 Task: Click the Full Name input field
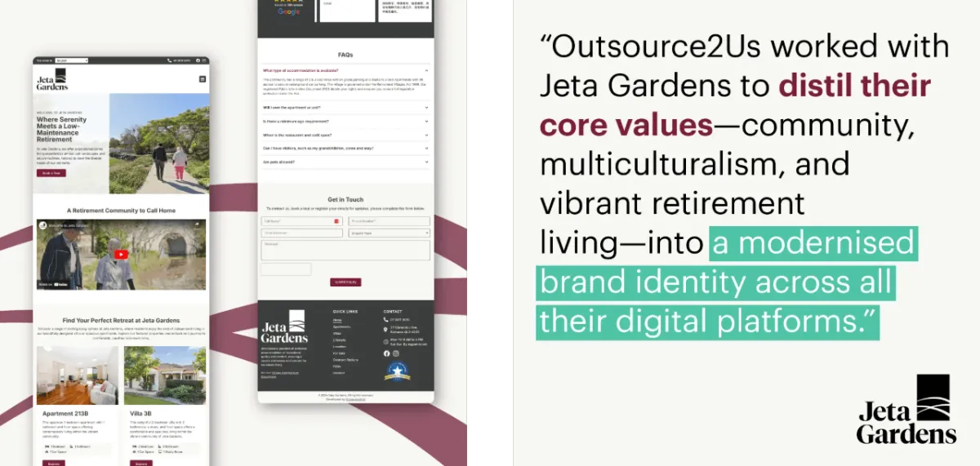302,221
